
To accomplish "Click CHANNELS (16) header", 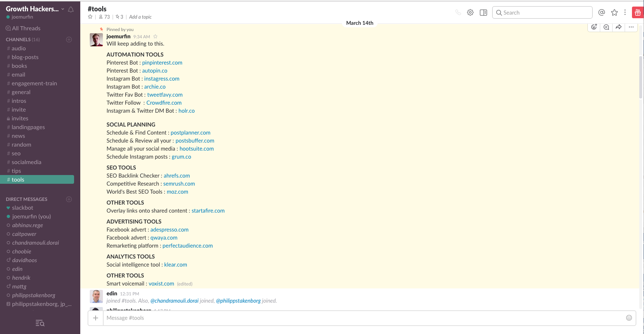I will [x=23, y=39].
